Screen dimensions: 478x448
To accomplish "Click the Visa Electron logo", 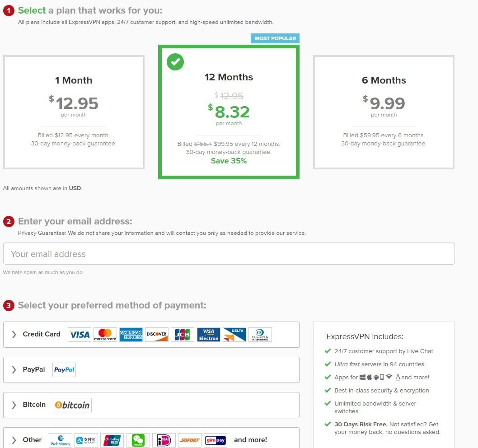I will [209, 335].
